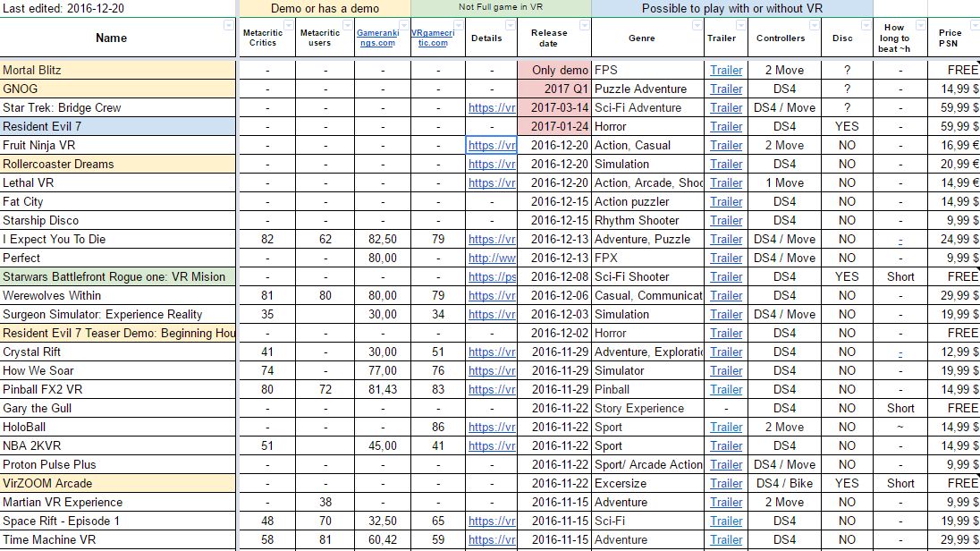Select the 'DS4 / Bike' controllers cell
The height and width of the screenshot is (551, 980).
click(x=785, y=483)
